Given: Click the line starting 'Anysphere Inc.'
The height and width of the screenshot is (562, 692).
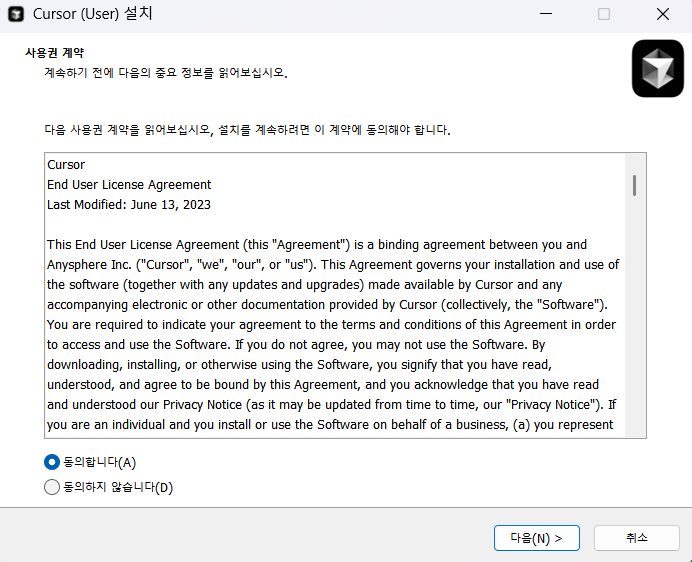Looking at the screenshot, I should [333, 264].
